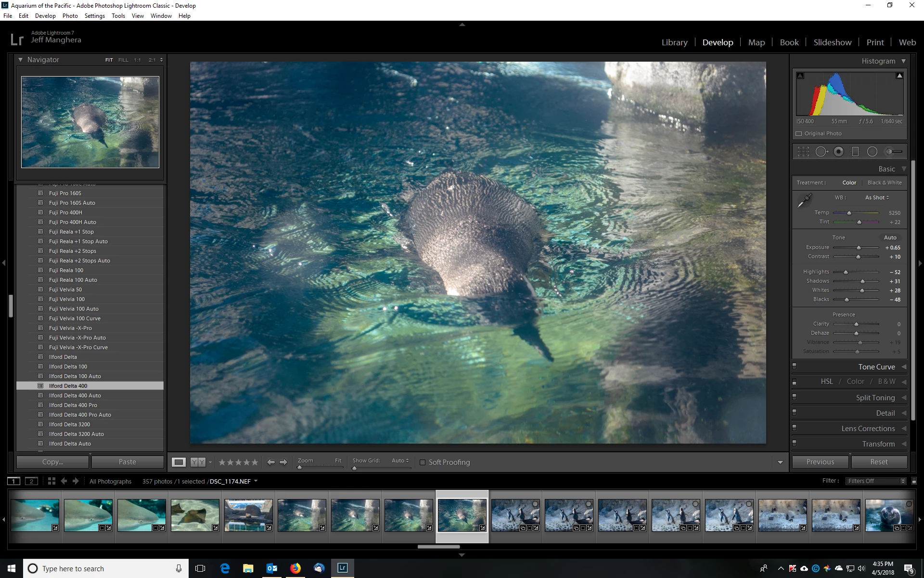Check the Original Photo box
Screen dimensions: 924x578
coord(799,134)
